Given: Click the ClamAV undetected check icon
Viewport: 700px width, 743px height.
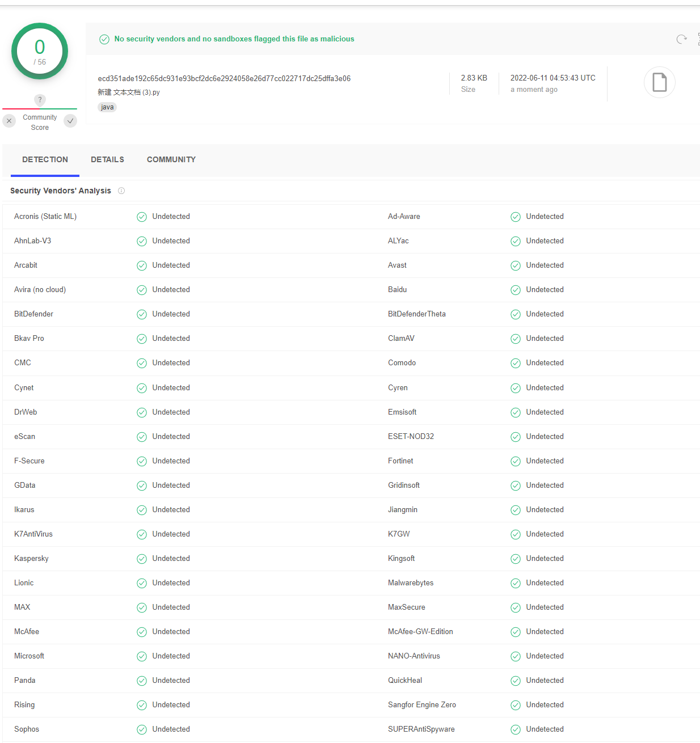Looking at the screenshot, I should tap(516, 339).
